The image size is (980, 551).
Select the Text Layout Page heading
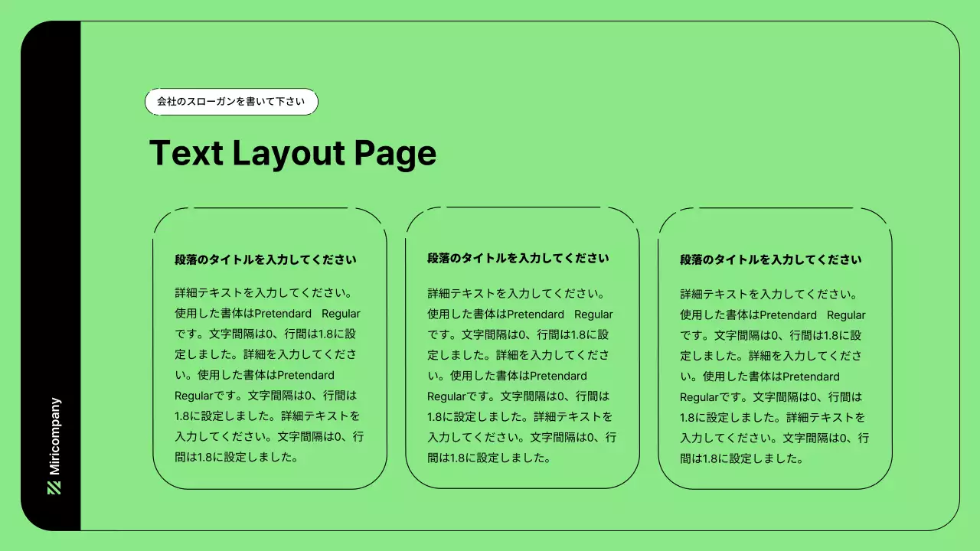(292, 153)
